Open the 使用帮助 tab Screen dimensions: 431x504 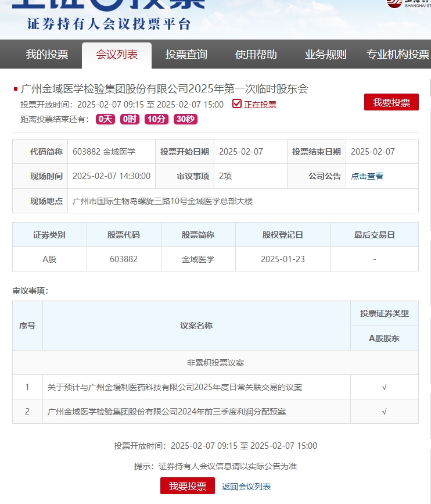coord(256,54)
